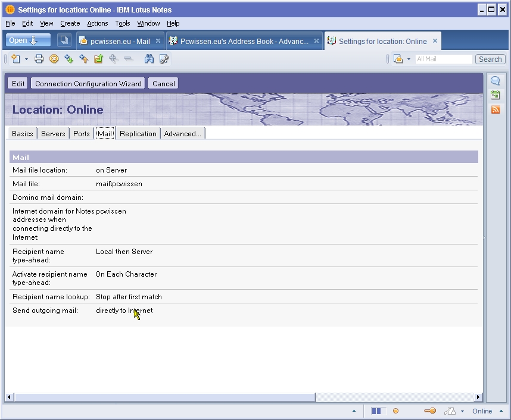Click the Navigate Previous up-arrow icon
Screen dimensions: 511x420
[84, 59]
